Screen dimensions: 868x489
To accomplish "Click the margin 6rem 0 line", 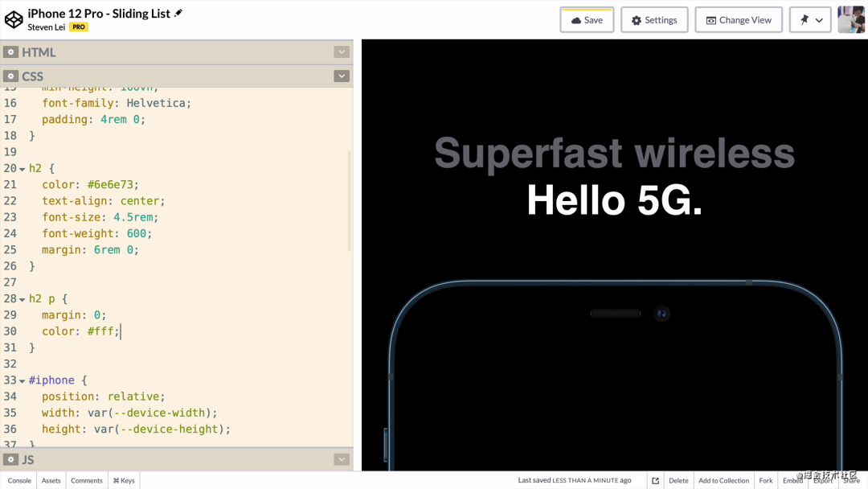I will click(x=90, y=250).
